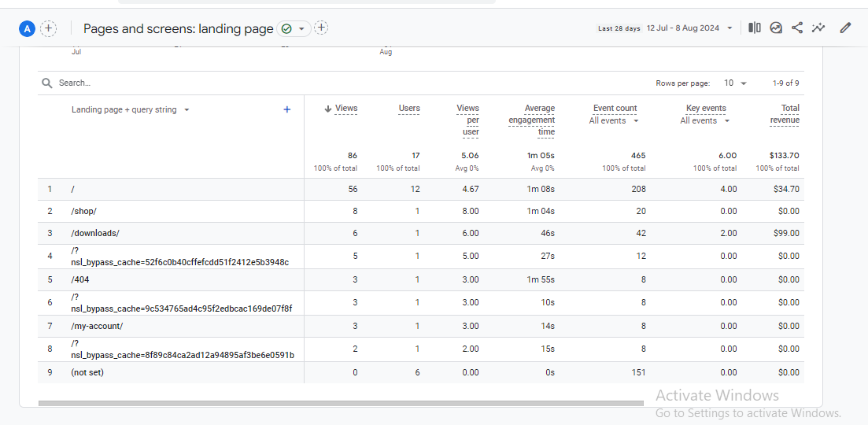Select the nsl_bypass_cache=52f6c0b40... row
The height and width of the screenshot is (425, 868).
[x=421, y=257]
